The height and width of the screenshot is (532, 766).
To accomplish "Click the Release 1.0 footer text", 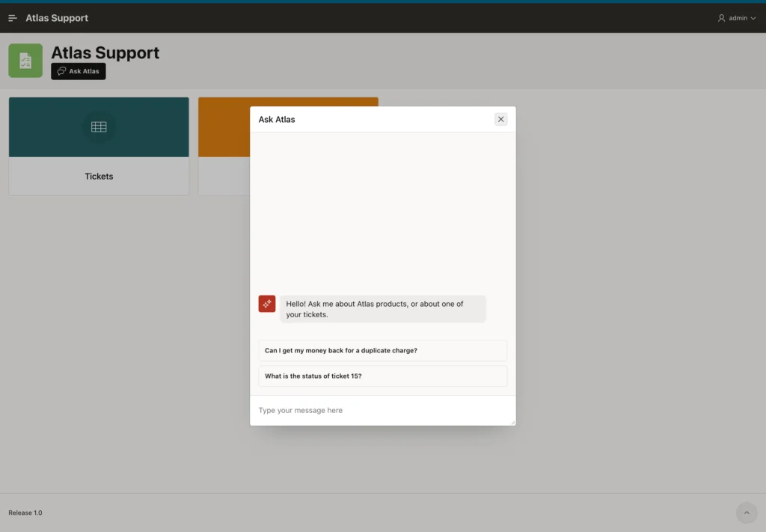I will 25,513.
